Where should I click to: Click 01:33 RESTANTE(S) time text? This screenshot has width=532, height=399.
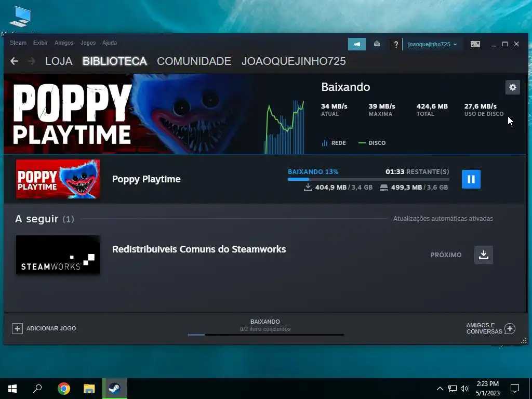coord(417,171)
